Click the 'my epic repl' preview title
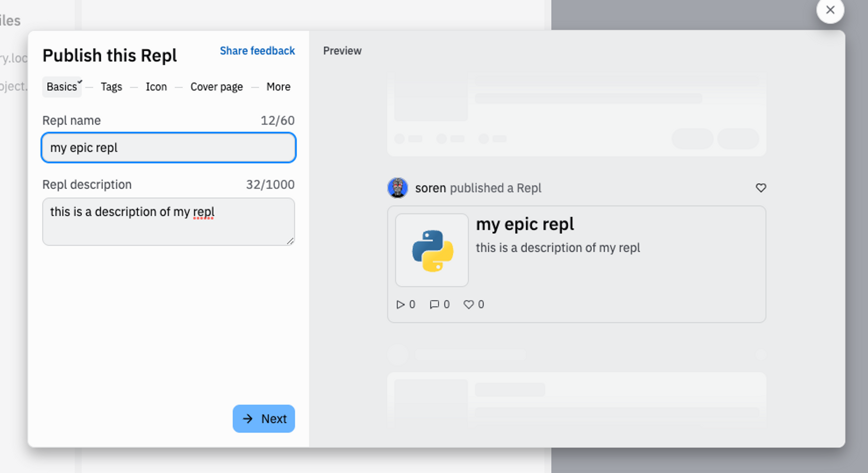868x473 pixels. click(525, 224)
